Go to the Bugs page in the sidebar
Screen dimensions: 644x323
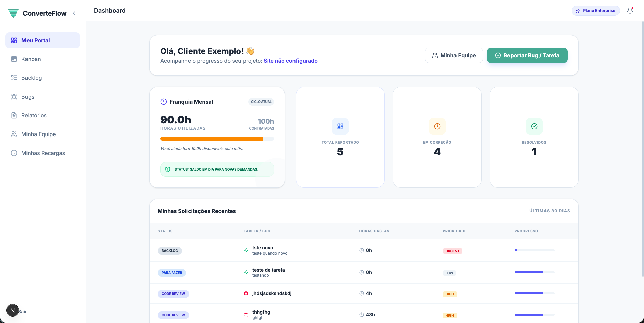28,97
